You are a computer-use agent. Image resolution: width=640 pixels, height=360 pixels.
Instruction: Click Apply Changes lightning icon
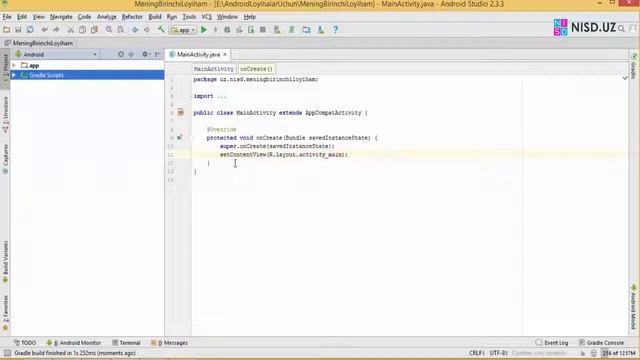[x=216, y=30]
